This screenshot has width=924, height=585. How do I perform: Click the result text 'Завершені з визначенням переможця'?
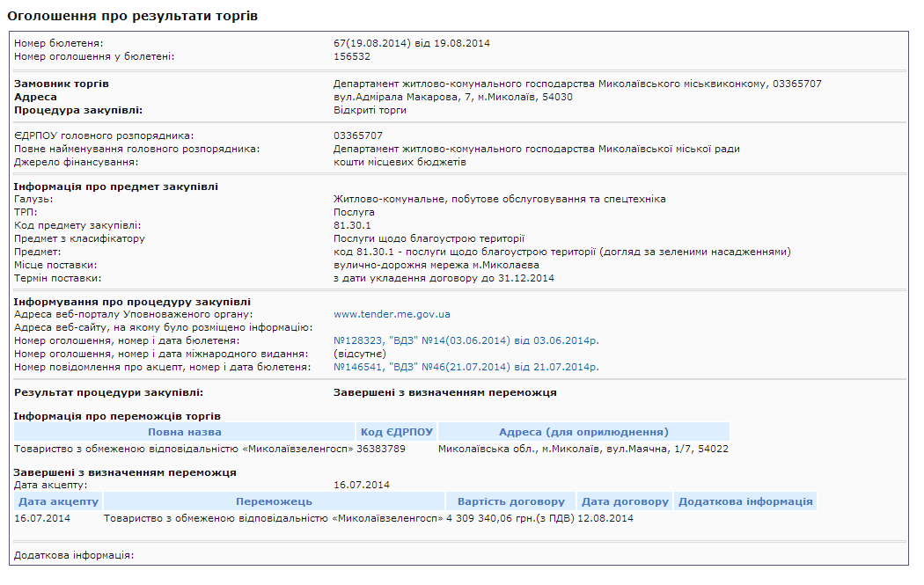pos(444,392)
